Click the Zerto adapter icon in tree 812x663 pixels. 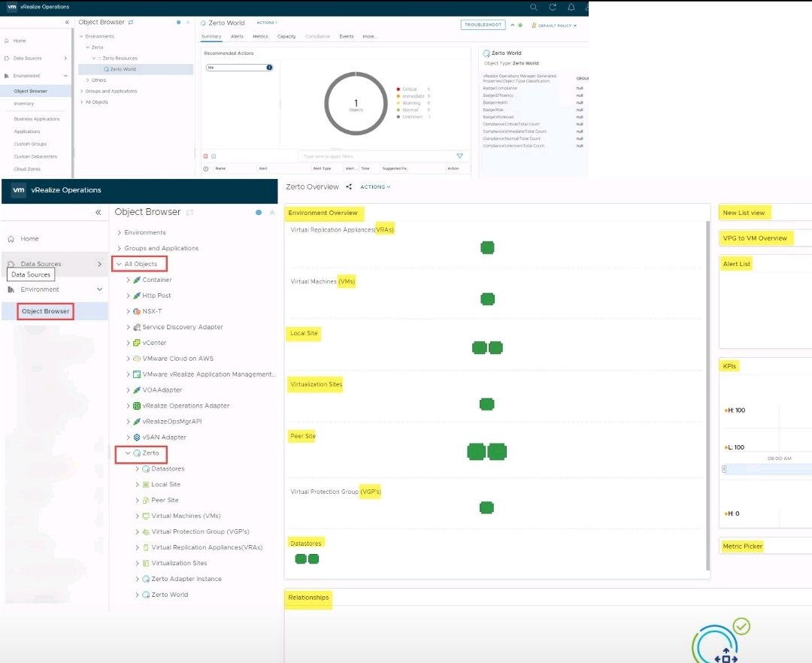pos(137,453)
